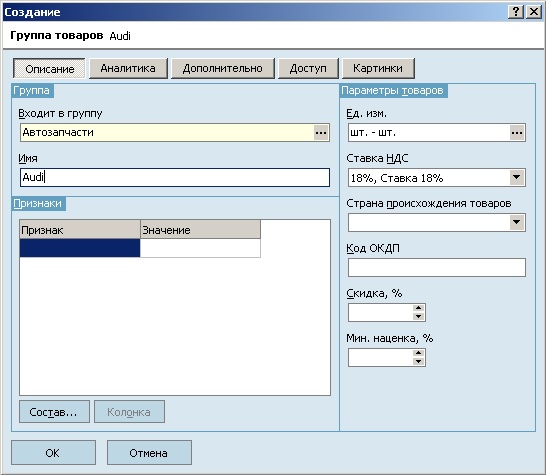This screenshot has height=475, width=546.
Task: Click the Имя field containing Audi
Action: 175,177
